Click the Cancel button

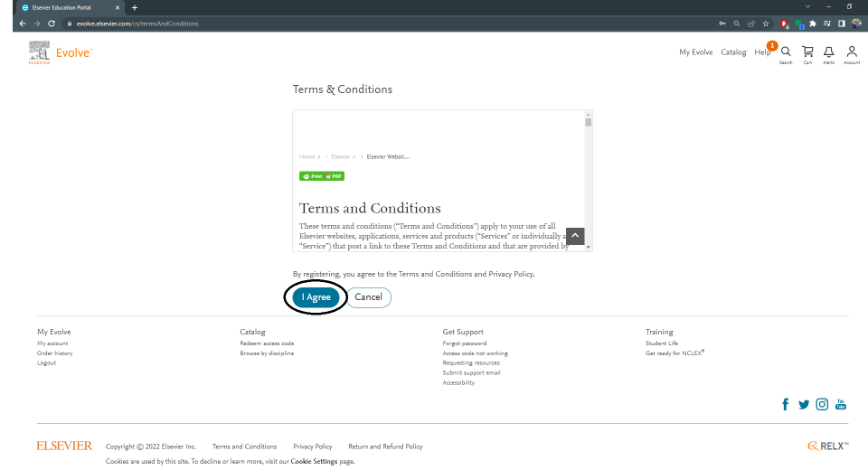click(x=369, y=297)
